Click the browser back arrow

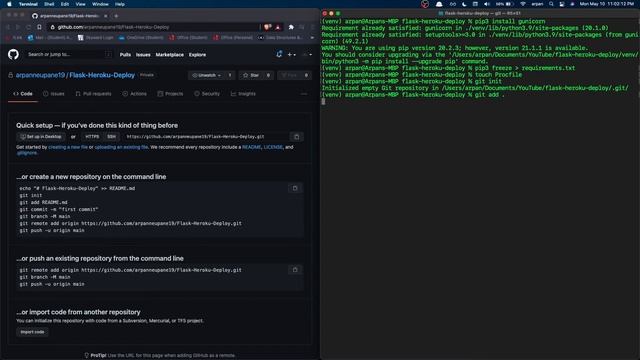(8, 27)
